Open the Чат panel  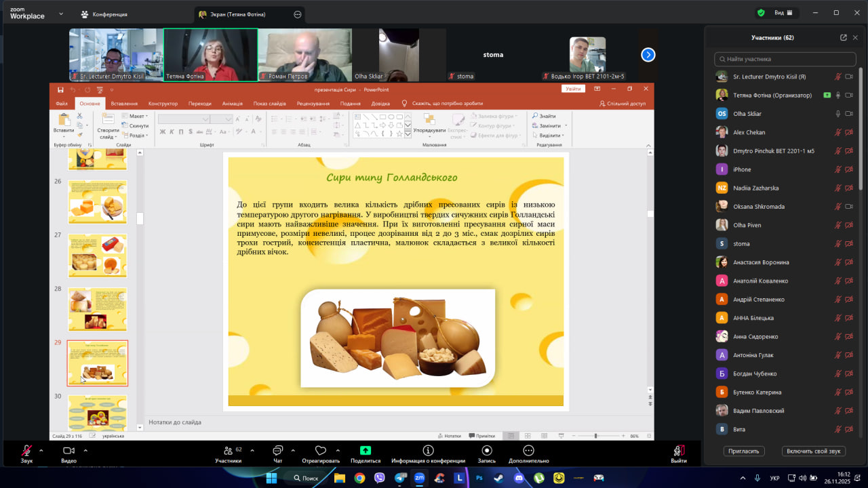click(277, 451)
